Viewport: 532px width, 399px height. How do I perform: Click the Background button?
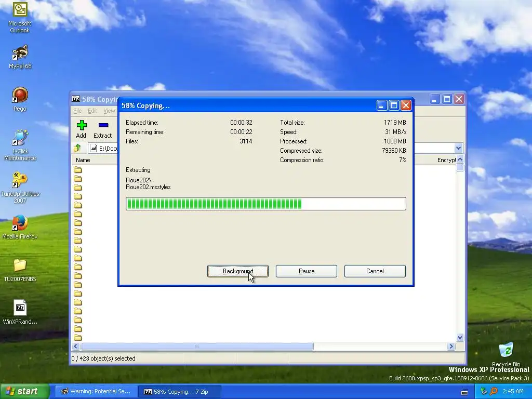click(x=238, y=271)
